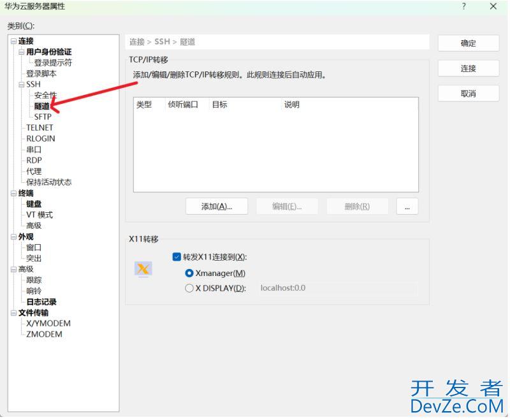Select 登录脚本 in the category tree
Viewport: 510px width, 420px height.
[41, 73]
